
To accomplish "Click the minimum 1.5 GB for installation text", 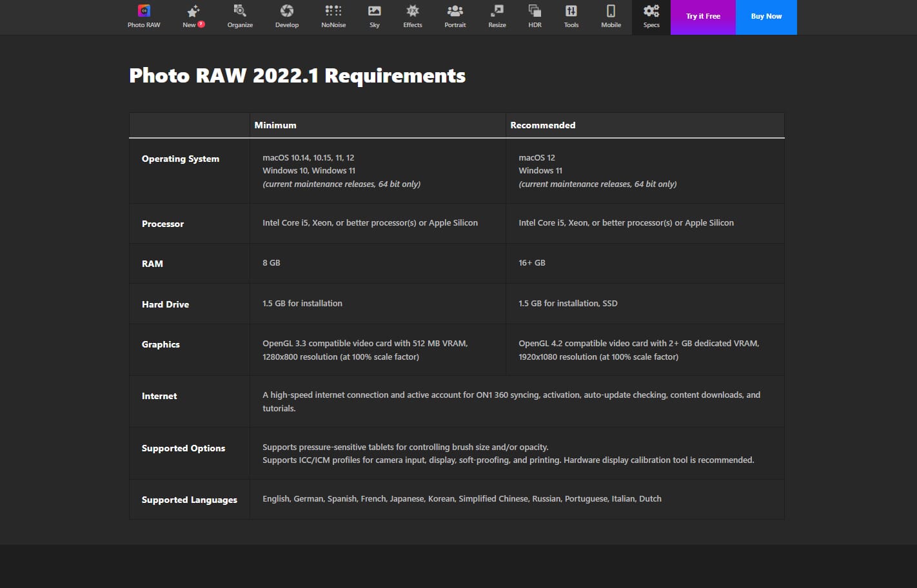I will [x=302, y=304].
